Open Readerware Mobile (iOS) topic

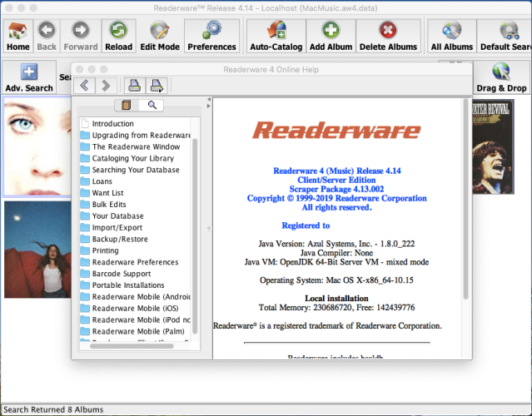point(135,308)
